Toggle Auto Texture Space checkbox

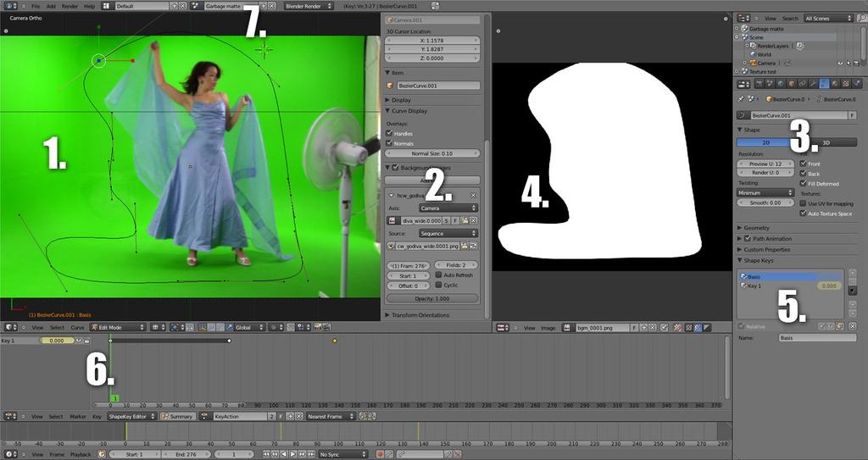click(804, 213)
